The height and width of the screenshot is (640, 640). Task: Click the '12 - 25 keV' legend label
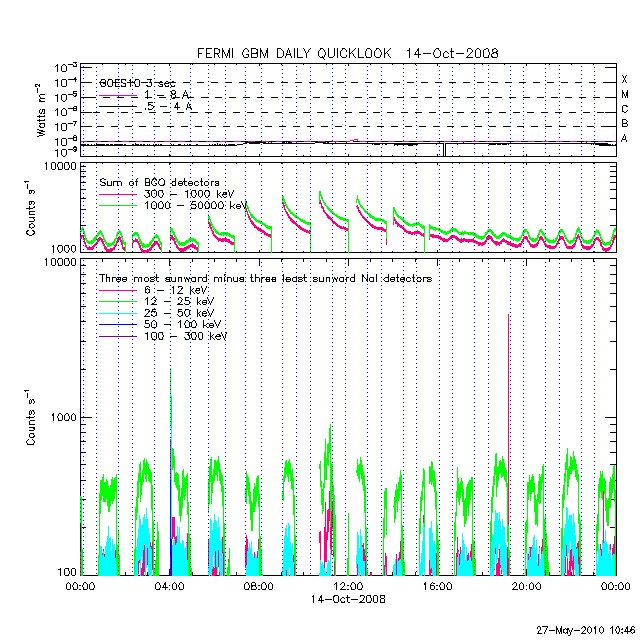pos(179,302)
